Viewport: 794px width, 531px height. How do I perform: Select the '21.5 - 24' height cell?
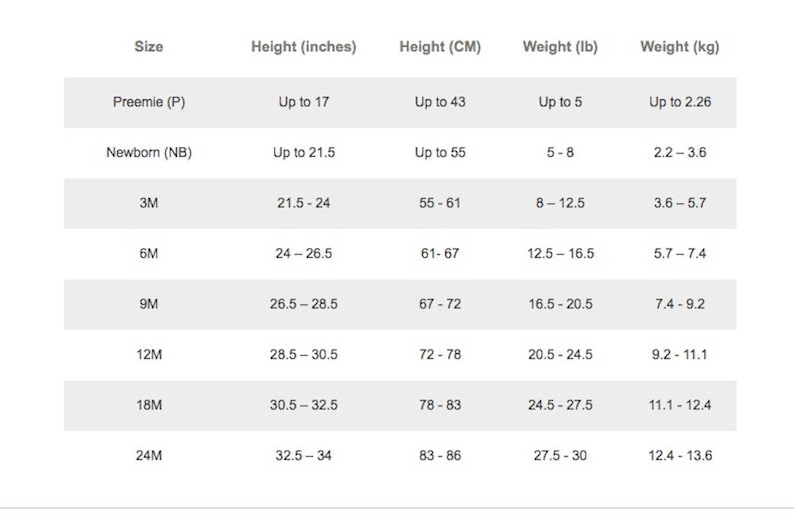(x=304, y=203)
